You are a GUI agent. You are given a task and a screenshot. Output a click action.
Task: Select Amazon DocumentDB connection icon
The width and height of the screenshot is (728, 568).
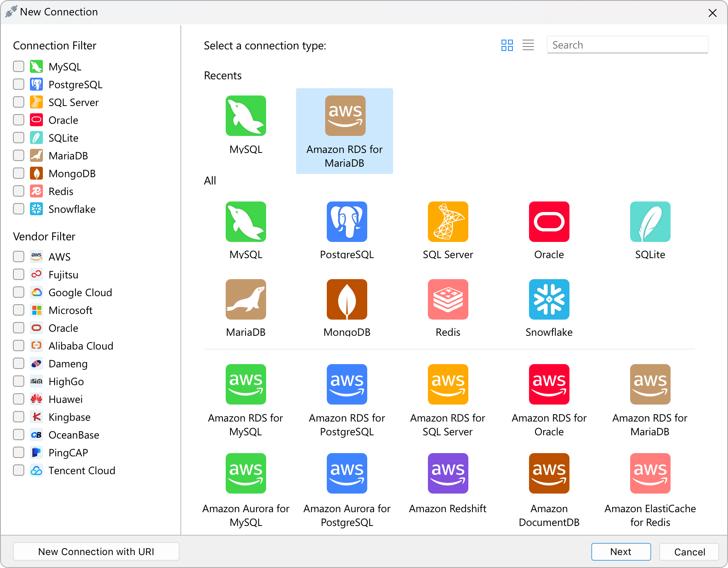[549, 473]
